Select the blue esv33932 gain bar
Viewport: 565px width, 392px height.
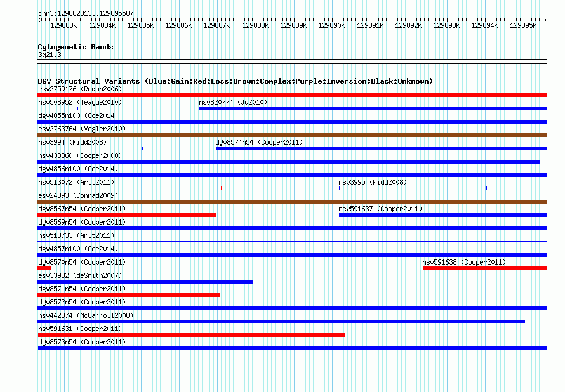coord(145,282)
